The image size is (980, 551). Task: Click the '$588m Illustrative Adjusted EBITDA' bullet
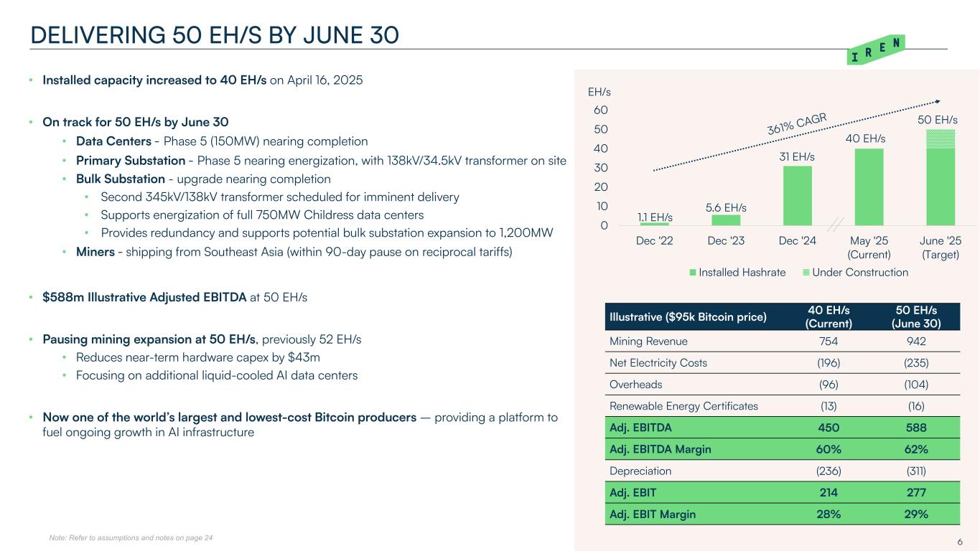click(175, 297)
